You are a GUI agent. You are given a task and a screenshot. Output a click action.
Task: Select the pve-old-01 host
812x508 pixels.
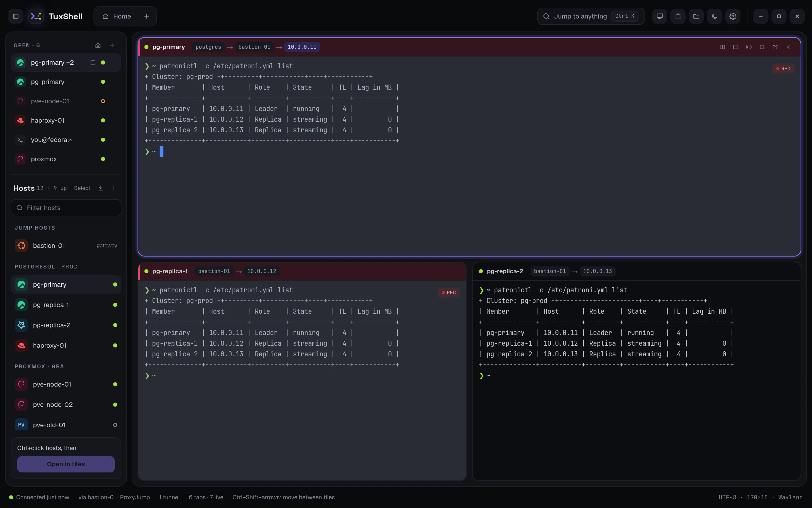pos(66,425)
